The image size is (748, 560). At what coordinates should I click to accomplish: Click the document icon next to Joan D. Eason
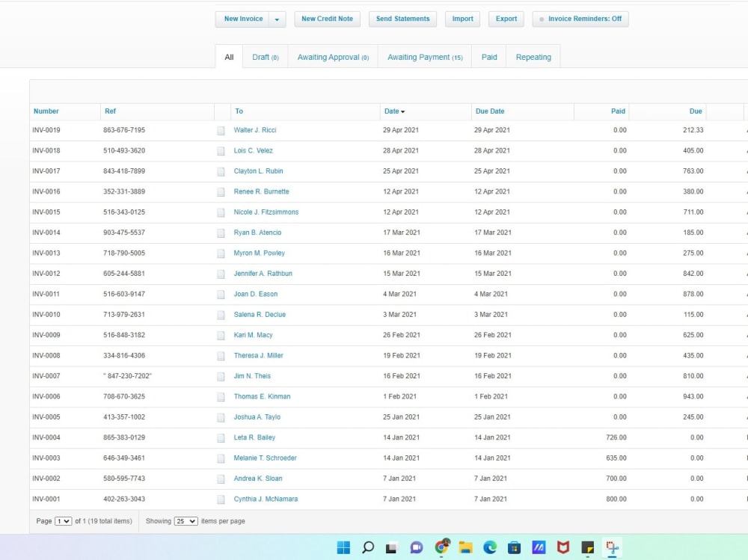pos(221,294)
